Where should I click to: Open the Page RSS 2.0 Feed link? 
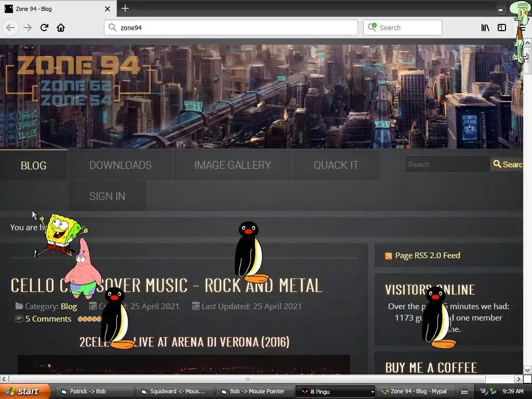tap(428, 256)
